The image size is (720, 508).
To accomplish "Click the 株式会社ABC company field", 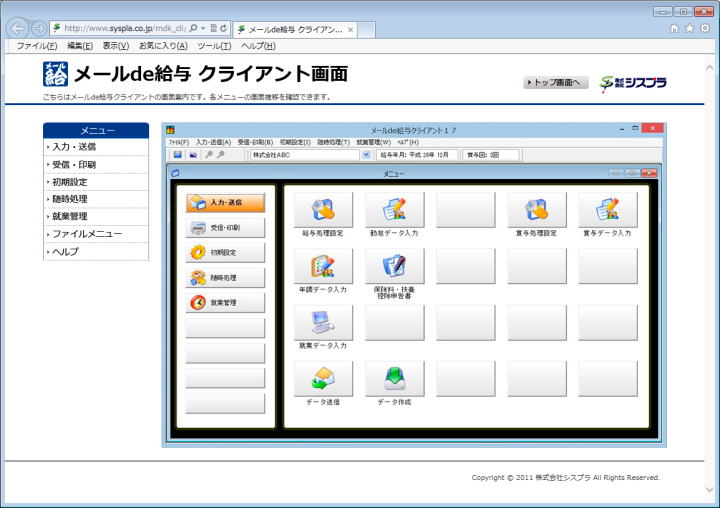I will pyautogui.click(x=305, y=155).
